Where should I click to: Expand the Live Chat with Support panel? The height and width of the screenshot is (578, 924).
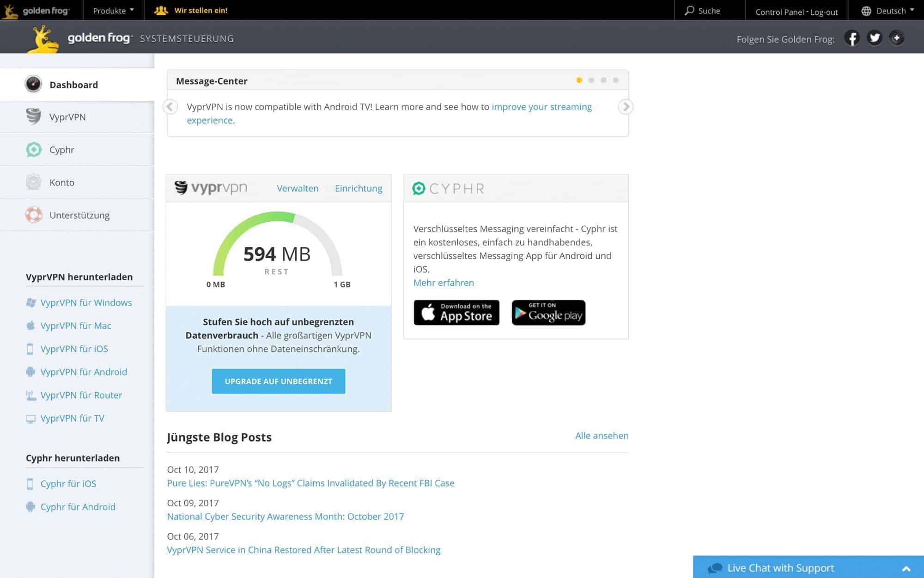point(808,567)
